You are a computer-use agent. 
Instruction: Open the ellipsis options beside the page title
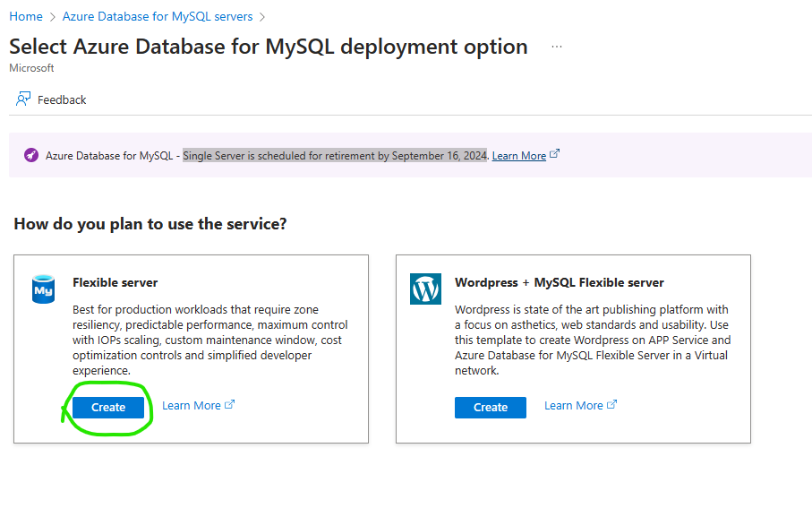click(x=556, y=48)
